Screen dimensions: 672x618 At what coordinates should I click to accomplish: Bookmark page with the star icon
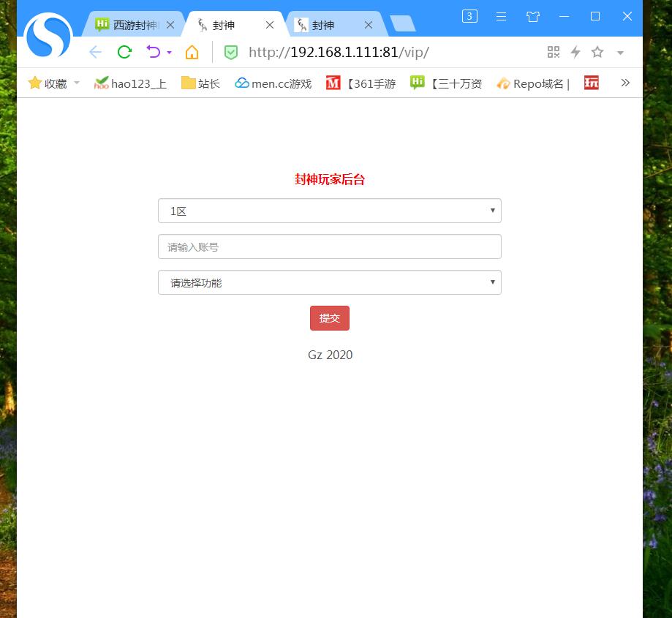click(x=597, y=52)
